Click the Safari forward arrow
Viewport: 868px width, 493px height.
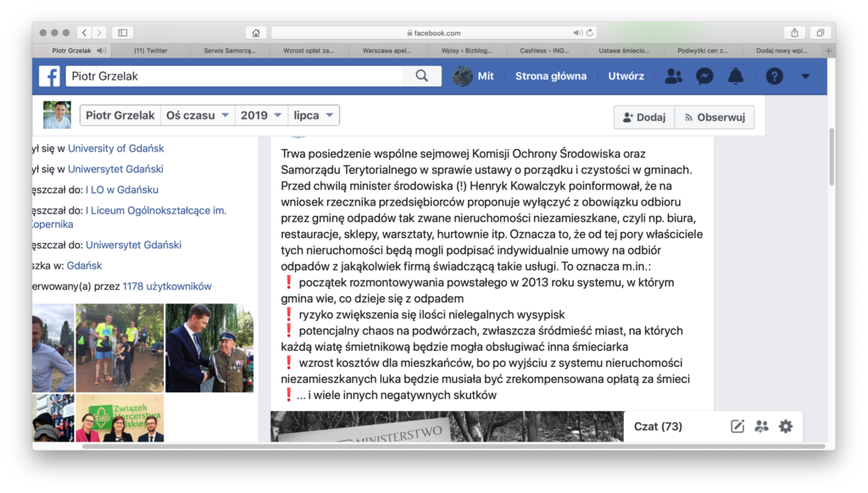pyautogui.click(x=99, y=33)
